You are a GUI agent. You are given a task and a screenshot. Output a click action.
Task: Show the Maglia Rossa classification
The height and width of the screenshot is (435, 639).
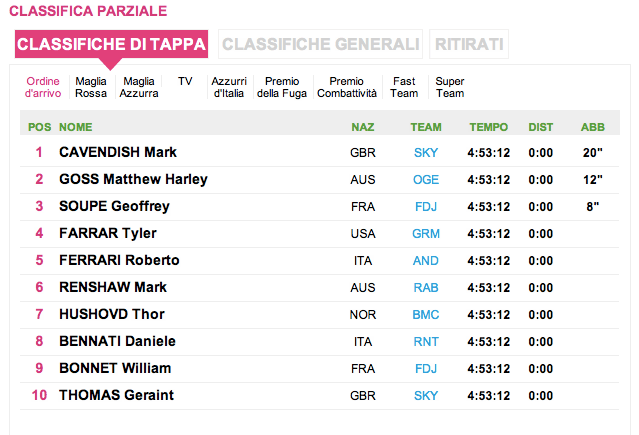tap(91, 87)
